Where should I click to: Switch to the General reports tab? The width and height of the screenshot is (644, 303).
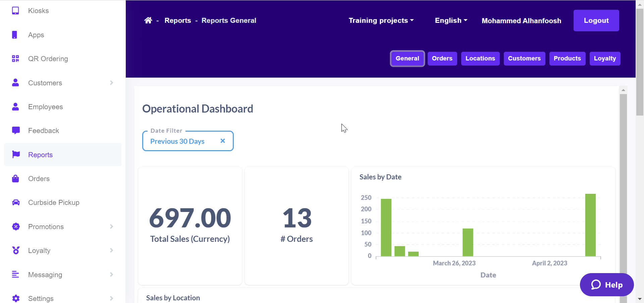click(407, 58)
